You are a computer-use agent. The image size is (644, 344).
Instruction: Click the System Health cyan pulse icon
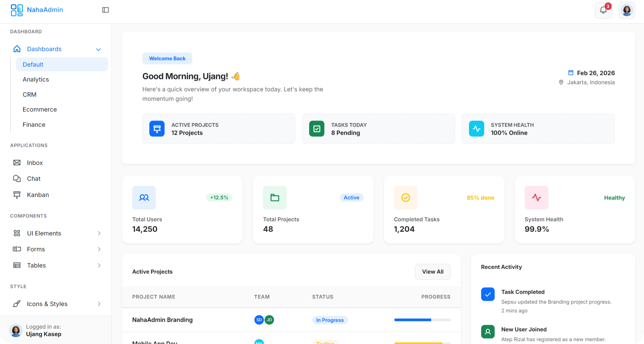pyautogui.click(x=476, y=129)
